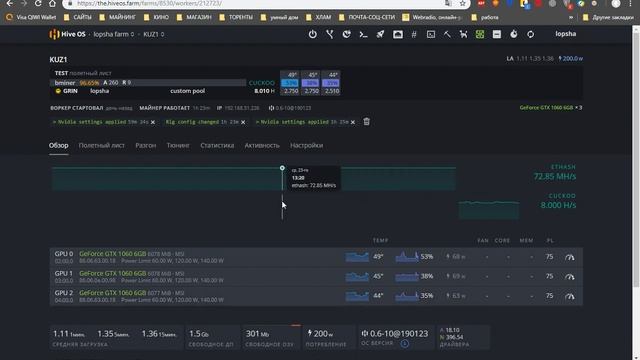Screen dimensions: 640x360
Task: Click the browser back arrow
Action: 9,3
